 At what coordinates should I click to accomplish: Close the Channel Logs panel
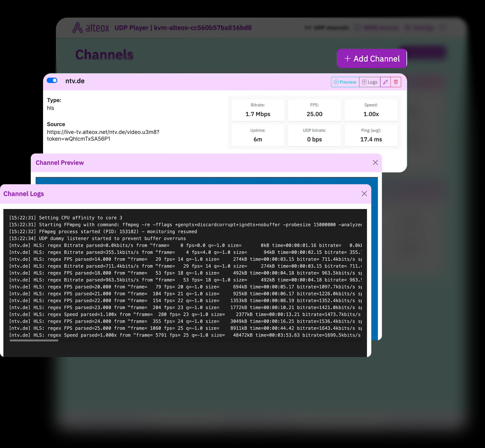364,194
